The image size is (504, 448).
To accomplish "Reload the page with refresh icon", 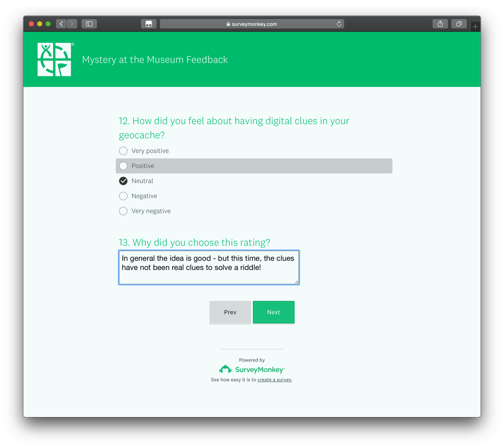I will pyautogui.click(x=339, y=24).
